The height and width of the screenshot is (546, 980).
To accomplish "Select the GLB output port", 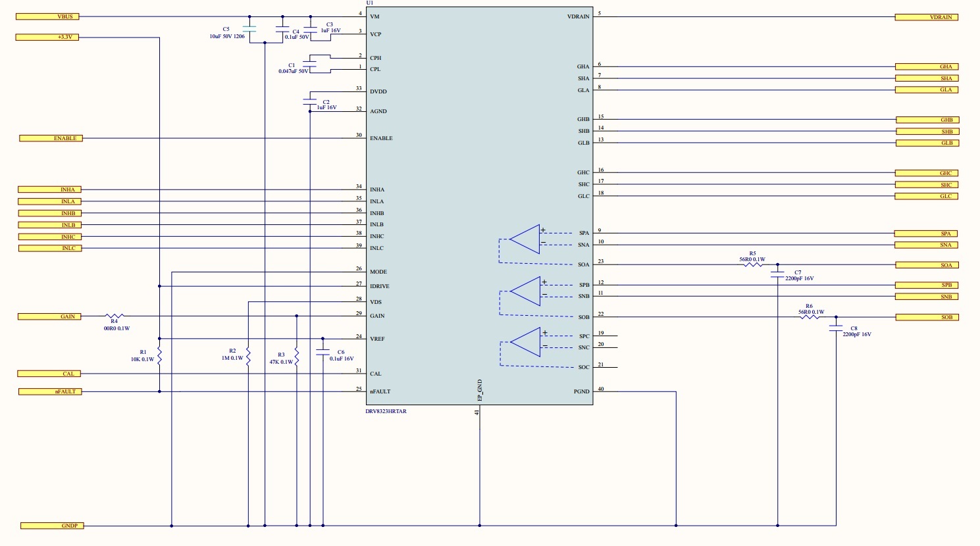I will 927,143.
